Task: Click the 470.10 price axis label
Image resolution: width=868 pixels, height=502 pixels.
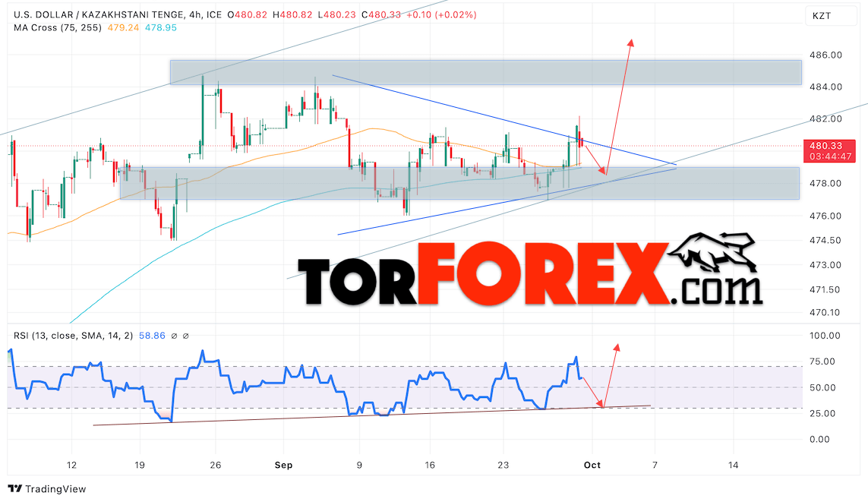Action: click(824, 313)
